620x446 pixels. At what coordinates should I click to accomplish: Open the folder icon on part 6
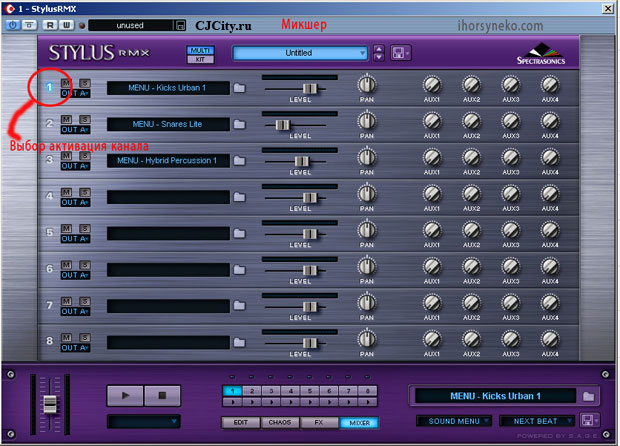coord(239,270)
